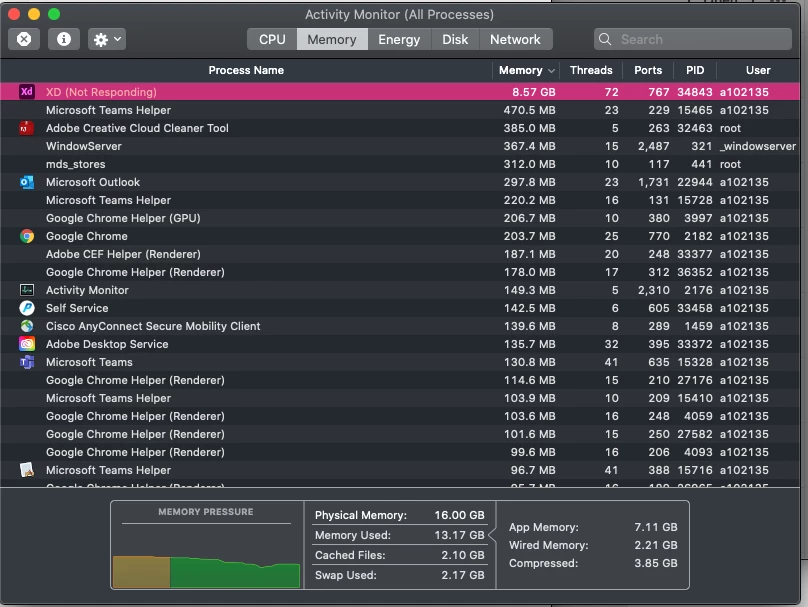Click the Swap Used 2.17 GB entry
The width and height of the screenshot is (808, 607).
pos(399,575)
